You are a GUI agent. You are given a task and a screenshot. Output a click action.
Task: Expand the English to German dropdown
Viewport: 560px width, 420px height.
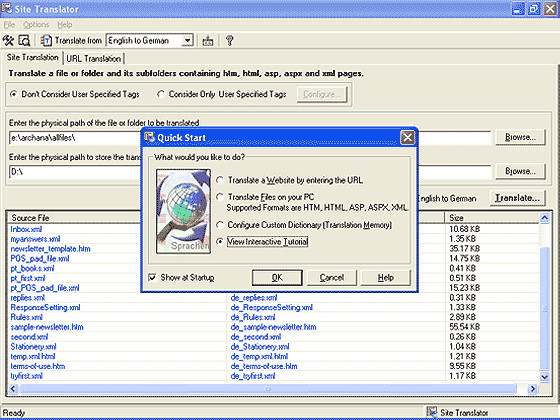[x=187, y=41]
